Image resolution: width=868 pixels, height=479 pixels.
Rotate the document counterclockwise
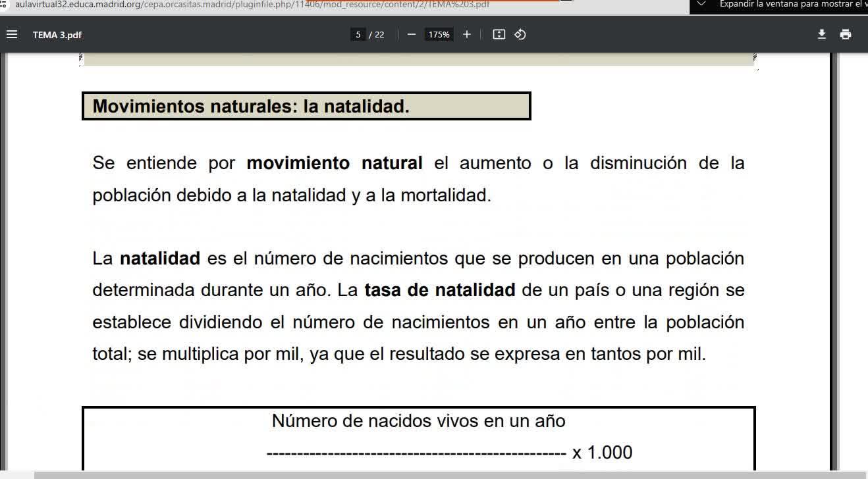coord(520,34)
